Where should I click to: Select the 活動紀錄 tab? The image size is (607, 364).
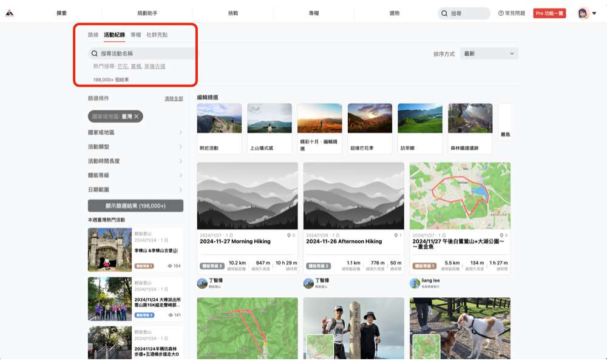(x=114, y=35)
